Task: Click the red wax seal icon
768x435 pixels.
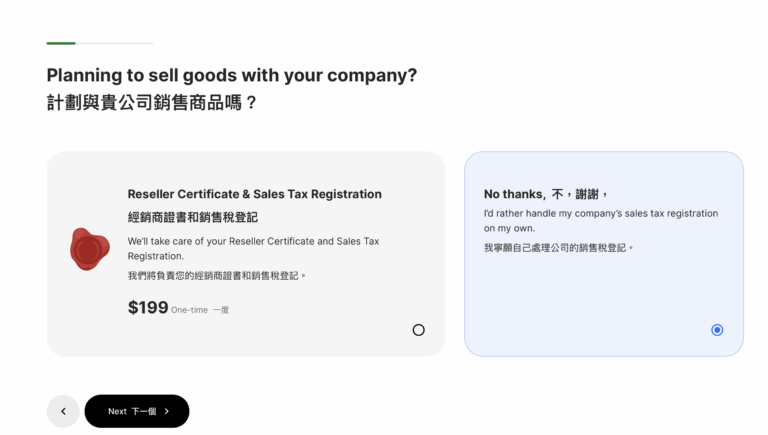Action: pyautogui.click(x=89, y=249)
